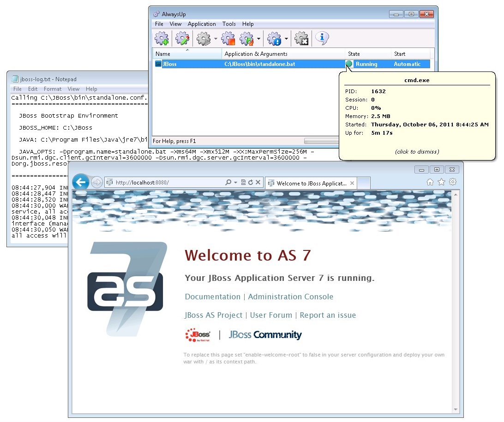Screen dimensions: 504x422
Task: Click the Remove Application gear icon
Action: (301, 39)
